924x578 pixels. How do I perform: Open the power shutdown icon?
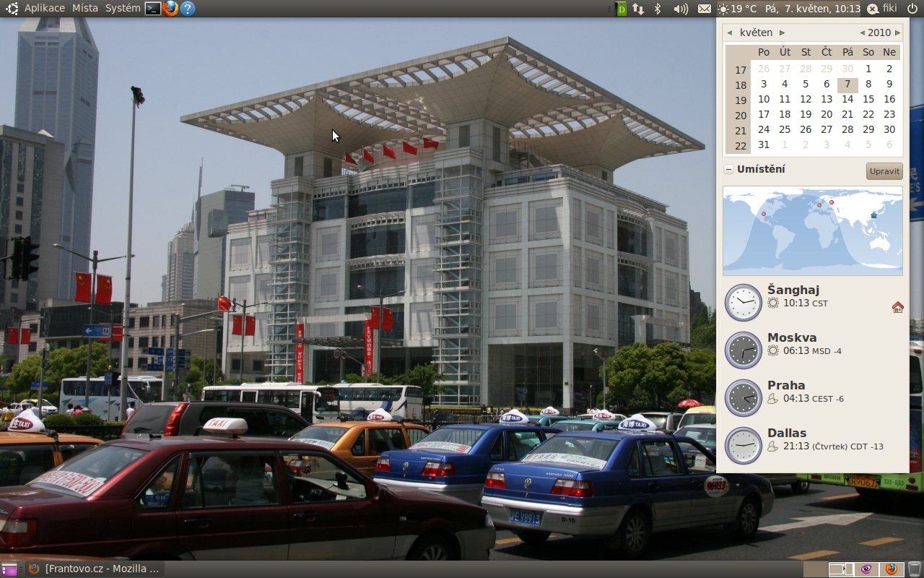pyautogui.click(x=912, y=9)
